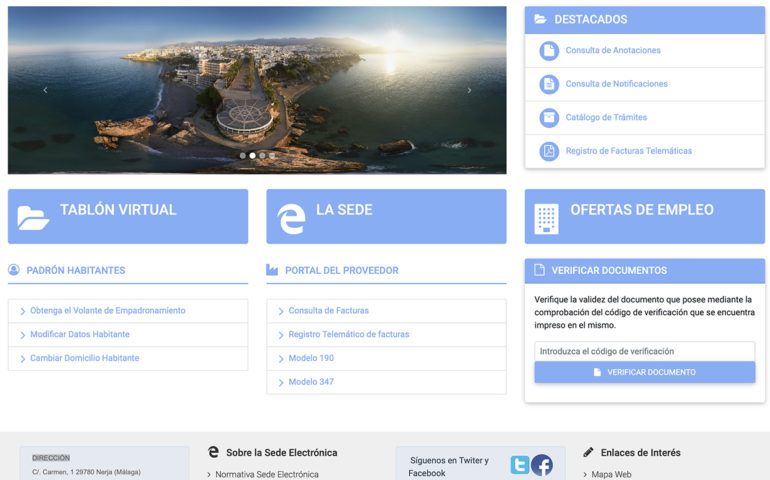The image size is (770, 480).
Task: Click the Consulta de Notificaciones icon
Action: pyautogui.click(x=549, y=84)
